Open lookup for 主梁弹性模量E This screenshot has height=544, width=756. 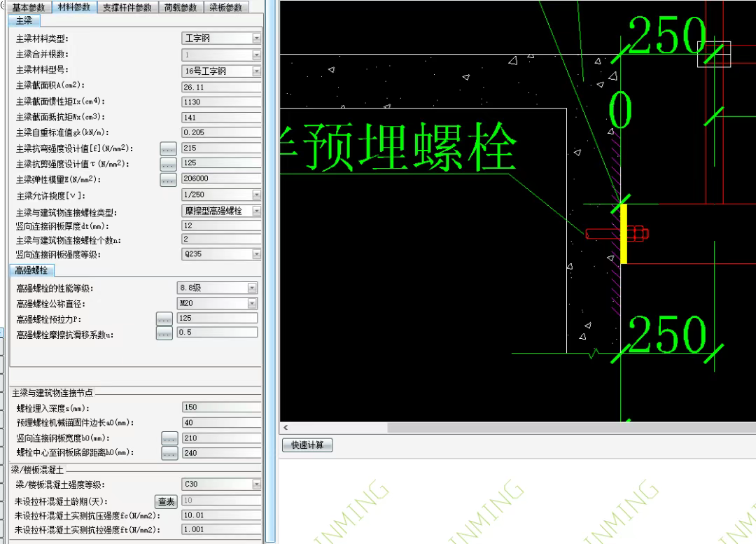(x=167, y=179)
